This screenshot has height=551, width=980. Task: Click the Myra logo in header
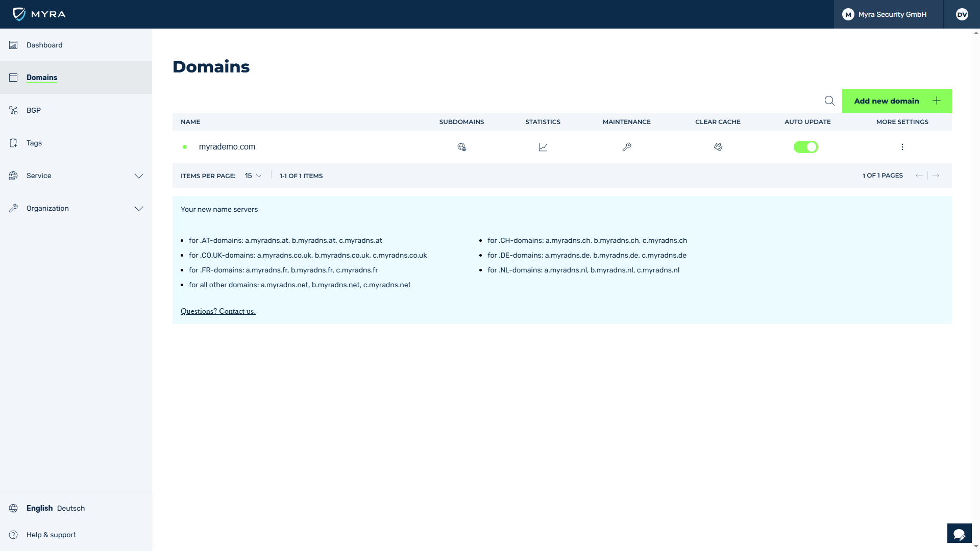39,14
